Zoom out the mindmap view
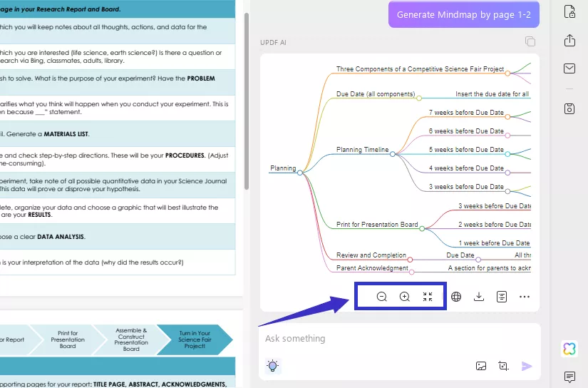588x388 pixels. pos(381,297)
